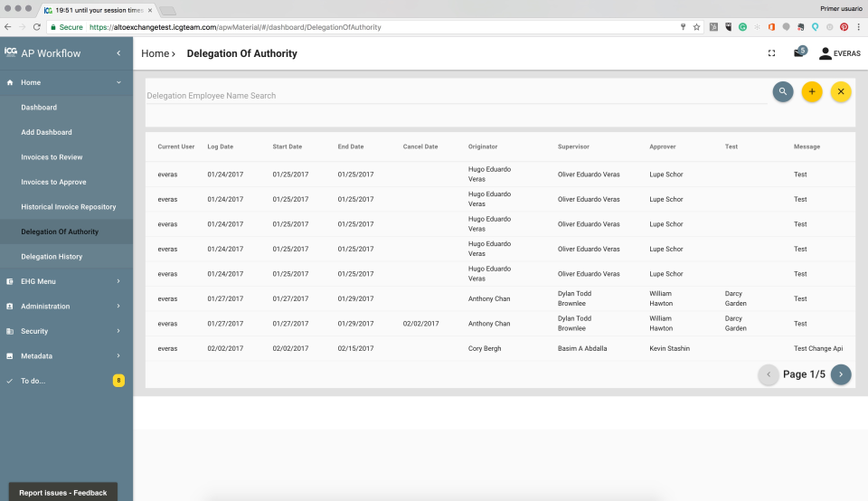The width and height of the screenshot is (868, 501).
Task: Click the Originator column header
Action: (x=483, y=147)
